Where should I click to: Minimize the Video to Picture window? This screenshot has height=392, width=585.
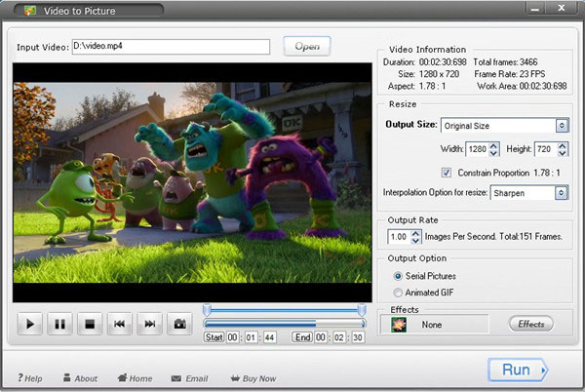535,8
